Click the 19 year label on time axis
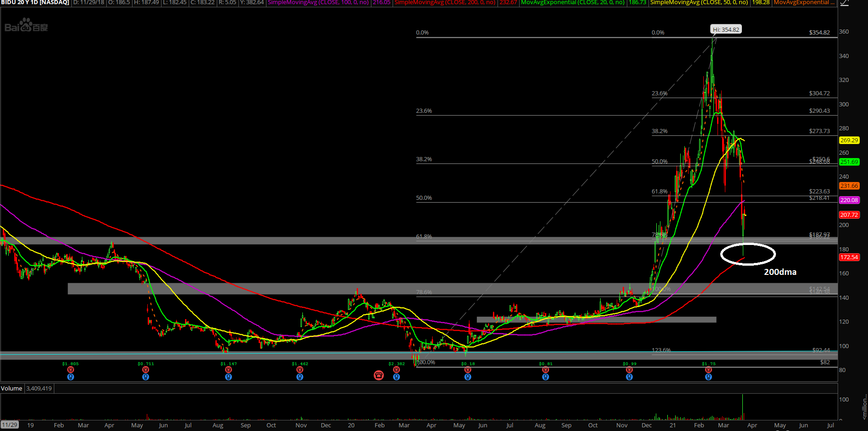This screenshot has width=868, height=431. [x=30, y=425]
